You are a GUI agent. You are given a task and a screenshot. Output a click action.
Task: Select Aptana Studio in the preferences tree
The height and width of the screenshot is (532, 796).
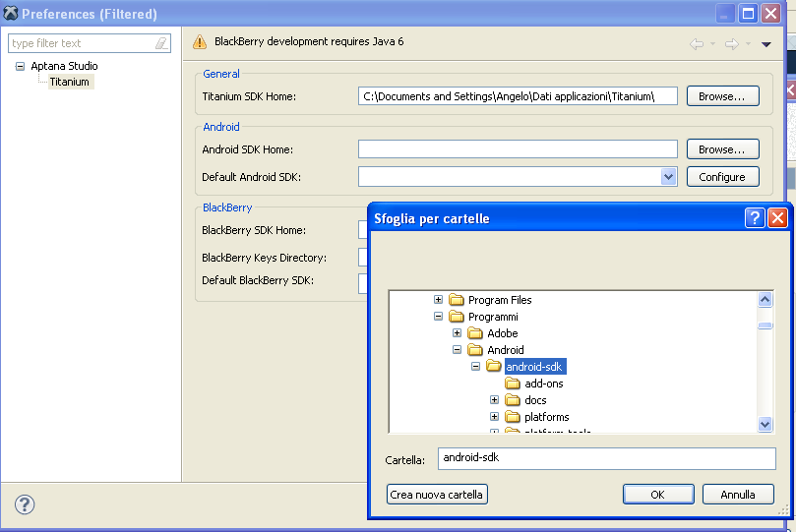point(64,66)
